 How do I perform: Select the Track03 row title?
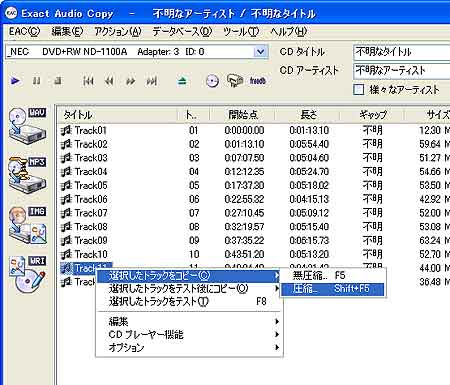(91, 158)
